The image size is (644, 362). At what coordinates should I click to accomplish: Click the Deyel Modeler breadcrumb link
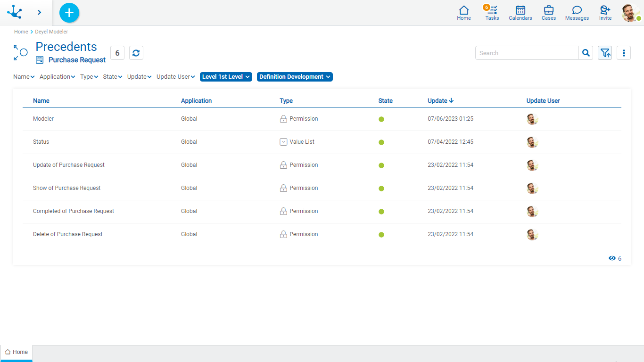coord(51,32)
